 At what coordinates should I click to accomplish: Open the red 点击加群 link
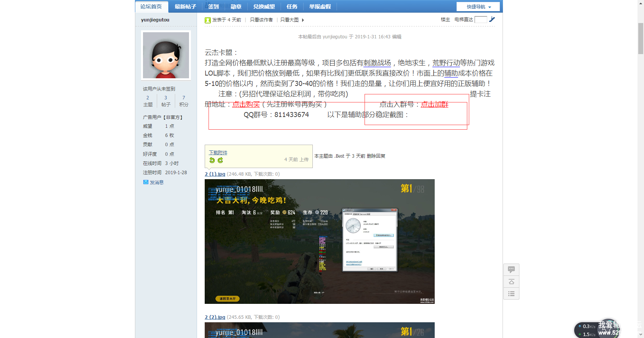point(434,104)
